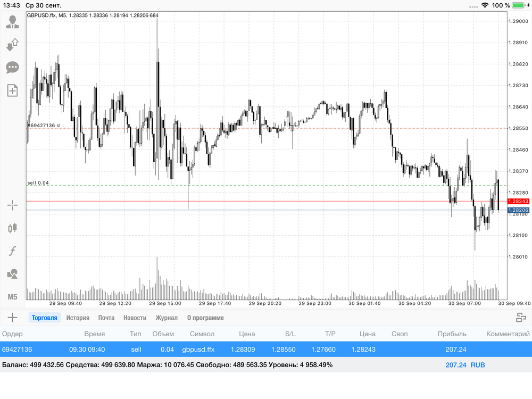The width and height of the screenshot is (532, 399).
Task: Click the Ордер column header
Action: 12,334
